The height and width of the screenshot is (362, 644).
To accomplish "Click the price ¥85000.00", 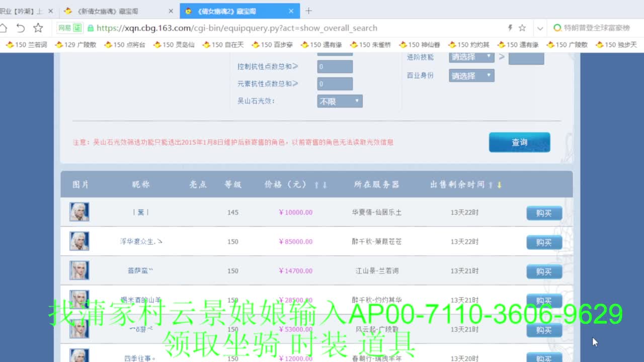I will coord(295,241).
